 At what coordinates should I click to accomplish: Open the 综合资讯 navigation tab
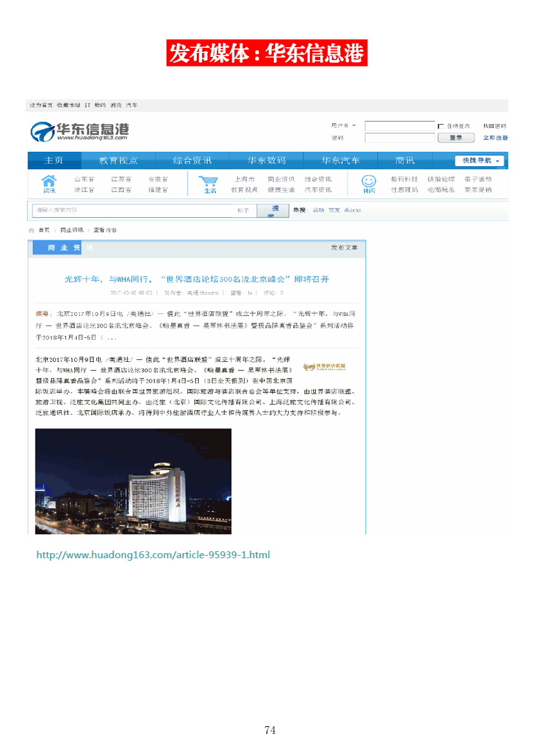(x=192, y=160)
